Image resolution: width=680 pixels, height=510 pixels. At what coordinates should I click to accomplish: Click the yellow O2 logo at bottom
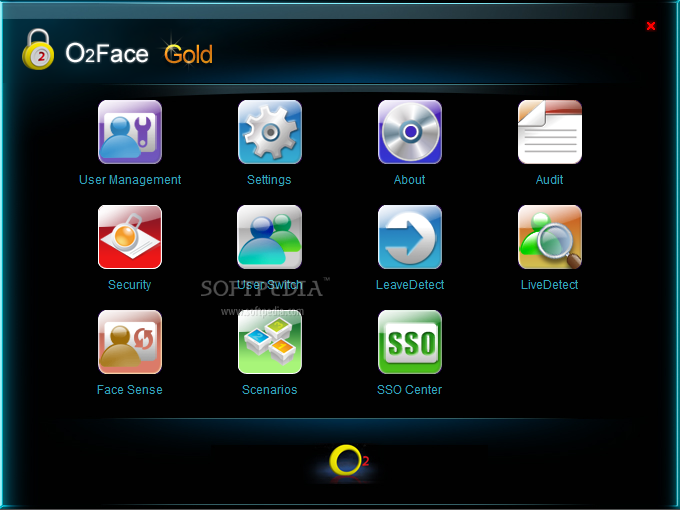pos(348,460)
